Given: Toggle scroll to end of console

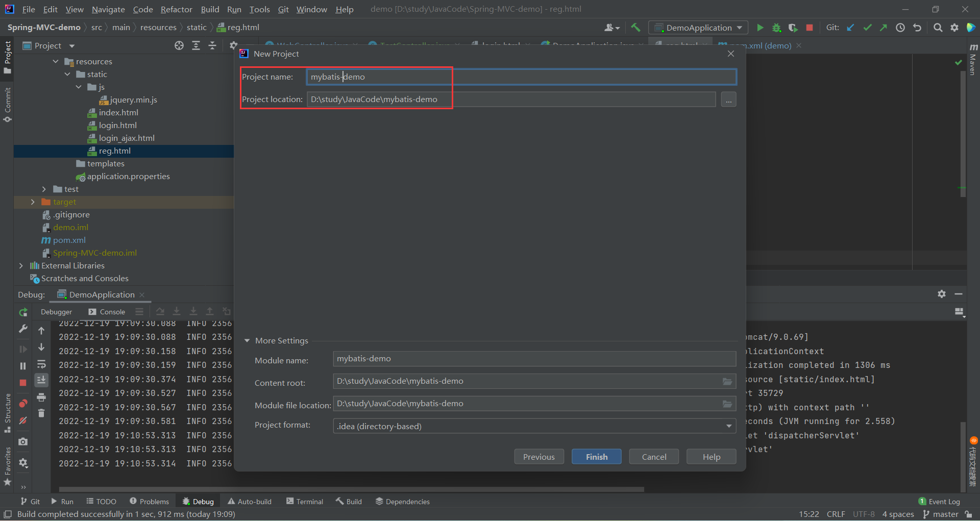Looking at the screenshot, I should click(x=41, y=380).
